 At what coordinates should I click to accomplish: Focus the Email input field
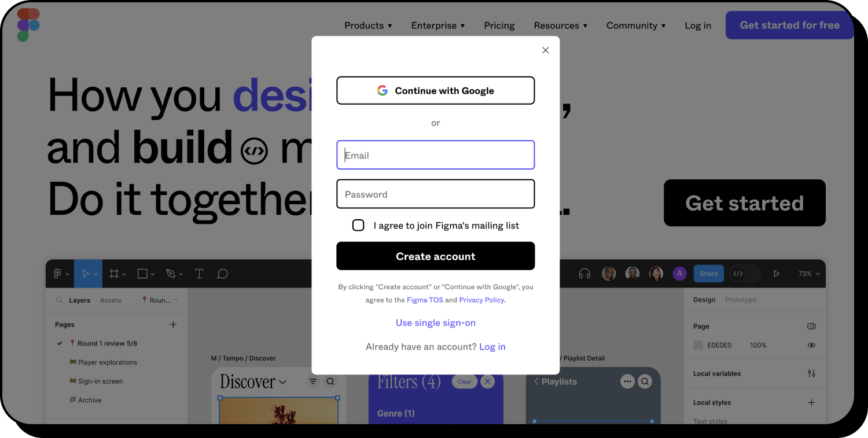coord(435,155)
